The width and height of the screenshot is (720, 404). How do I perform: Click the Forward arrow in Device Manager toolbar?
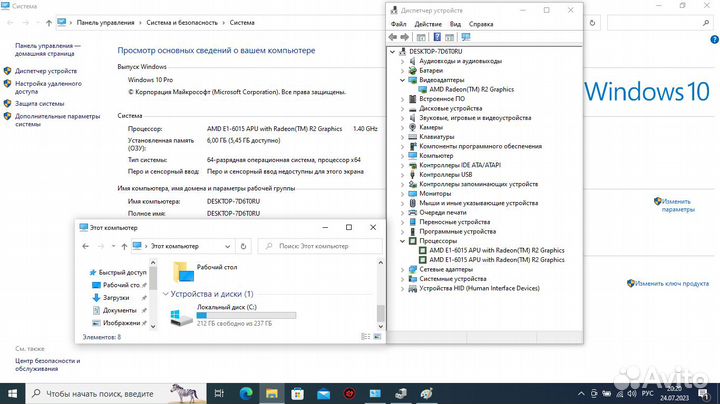405,37
